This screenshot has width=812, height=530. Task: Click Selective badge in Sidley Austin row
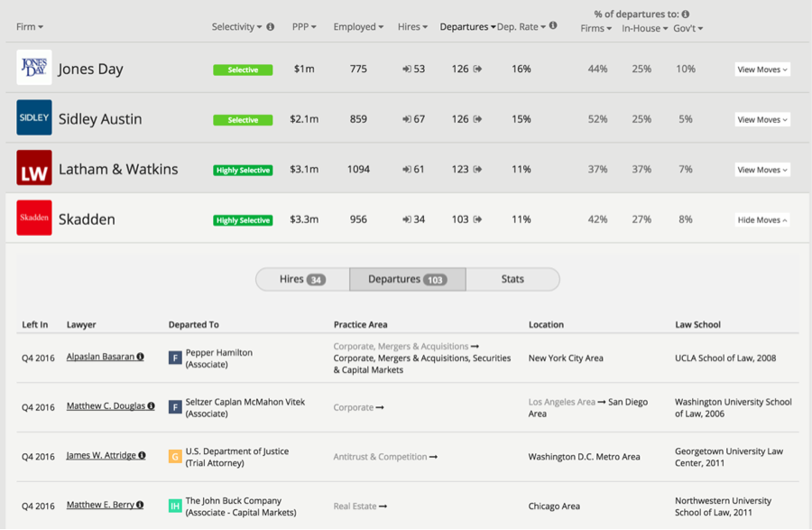tap(243, 120)
